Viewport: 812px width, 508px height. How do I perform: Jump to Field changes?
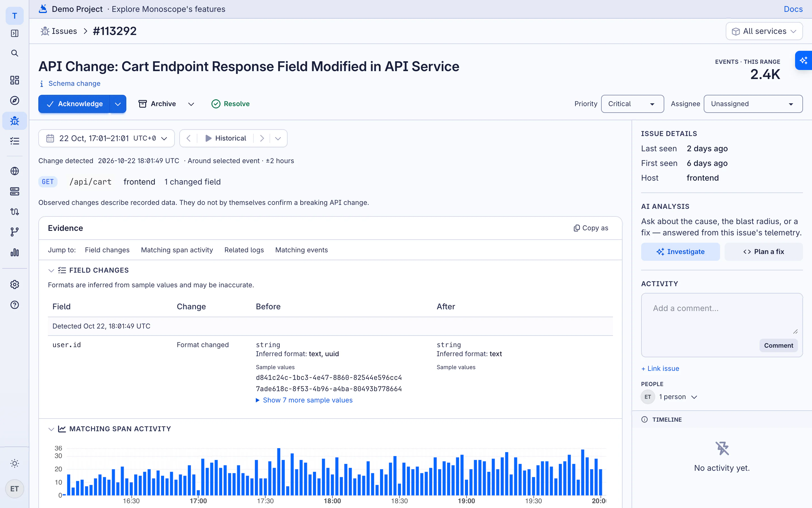107,250
